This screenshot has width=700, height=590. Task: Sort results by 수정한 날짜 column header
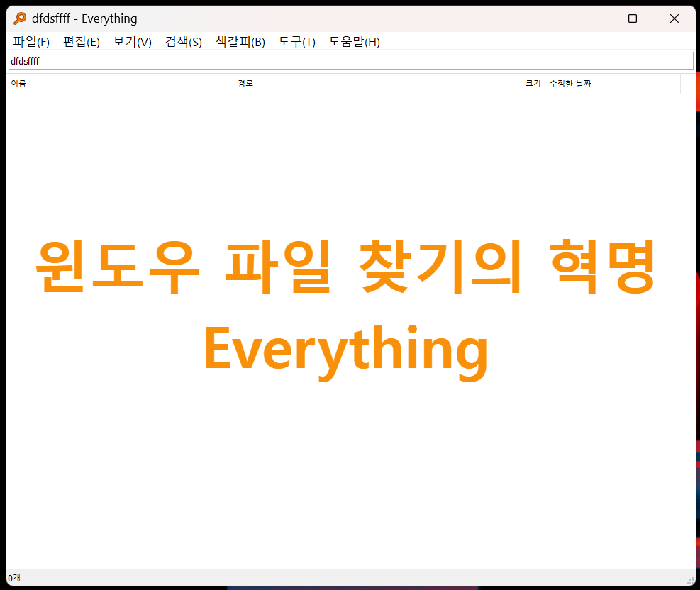click(x=613, y=84)
